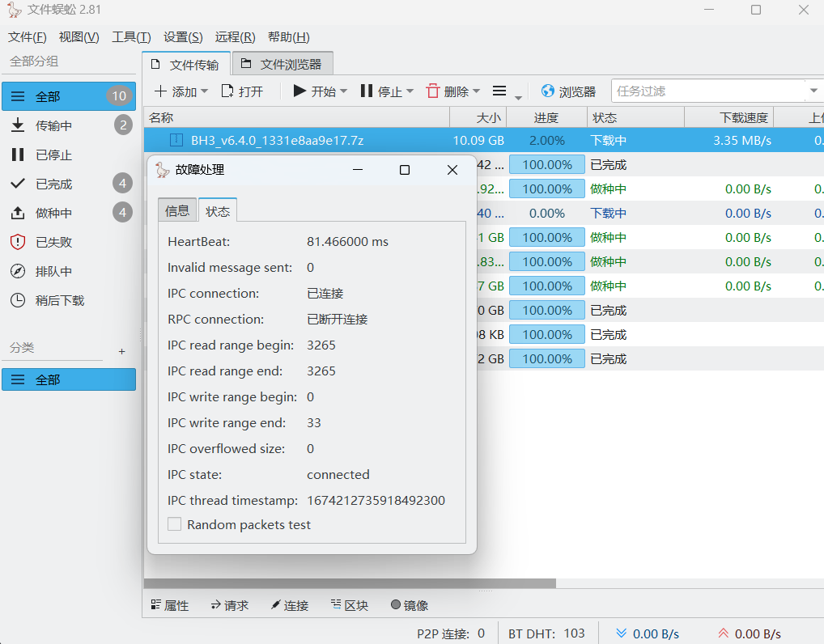
Task: Open the 区块 blocks bottom tab
Action: (350, 605)
